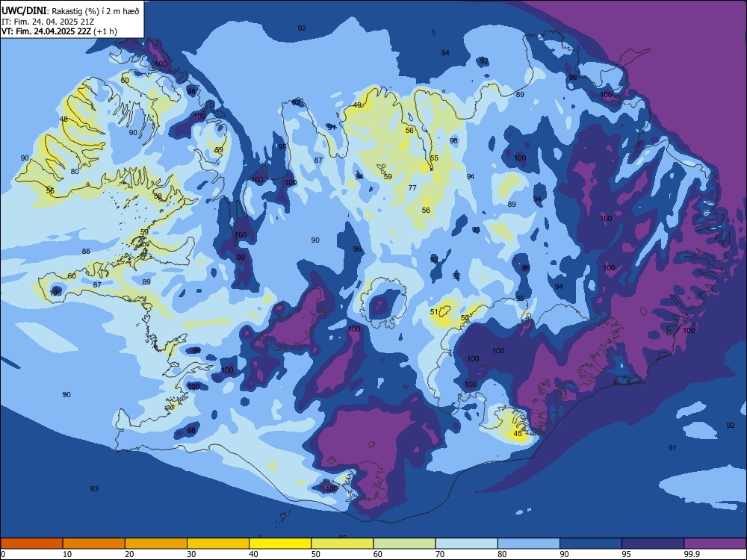The height and width of the screenshot is (560, 747).
Task: Click the dark blue 90–95 legend swatch
Action: (591, 544)
